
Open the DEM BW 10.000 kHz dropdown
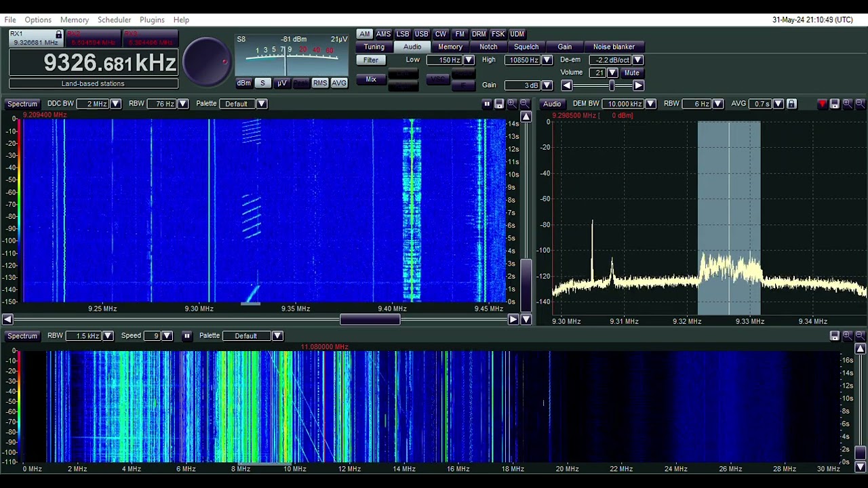pyautogui.click(x=651, y=104)
